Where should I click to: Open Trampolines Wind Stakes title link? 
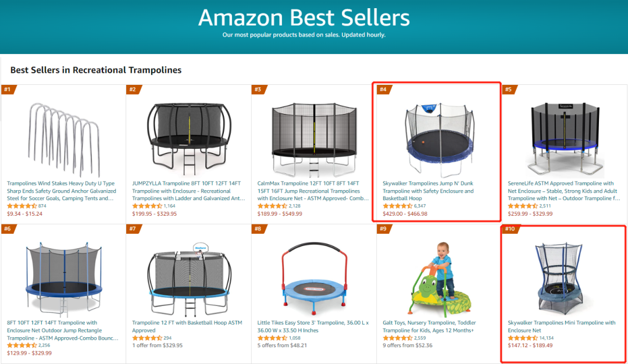pos(62,191)
